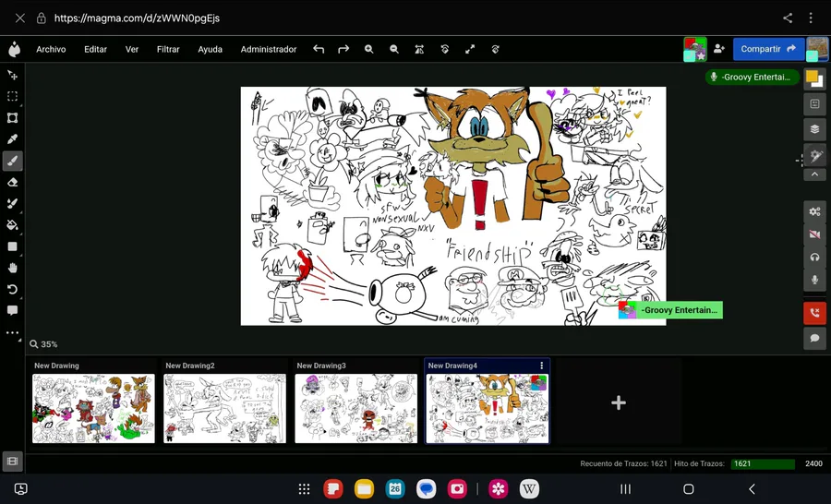The image size is (831, 504).
Task: Close the browser tab with X
Action: (20, 18)
